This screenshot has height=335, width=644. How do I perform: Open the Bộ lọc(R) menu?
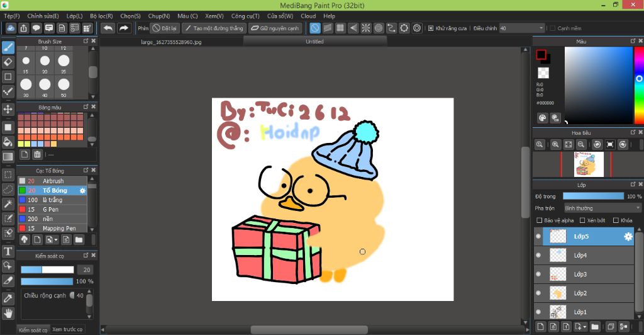(101, 16)
